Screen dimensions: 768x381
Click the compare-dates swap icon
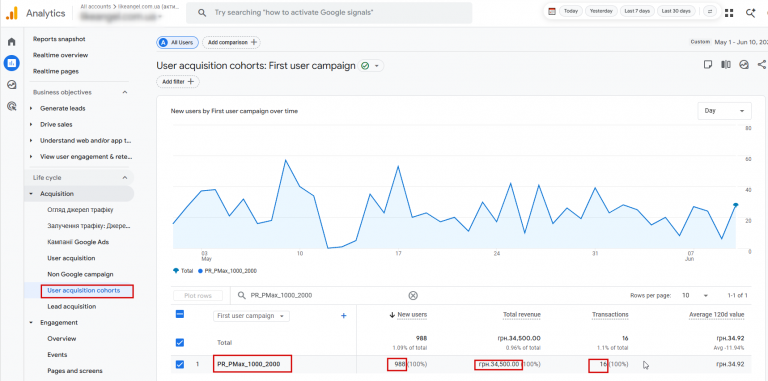point(709,11)
